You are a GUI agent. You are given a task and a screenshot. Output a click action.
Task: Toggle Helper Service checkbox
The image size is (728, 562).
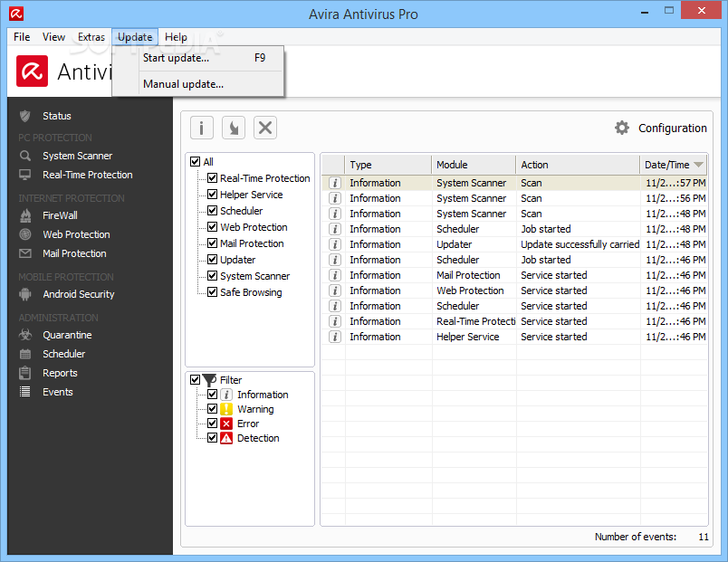[212, 194]
